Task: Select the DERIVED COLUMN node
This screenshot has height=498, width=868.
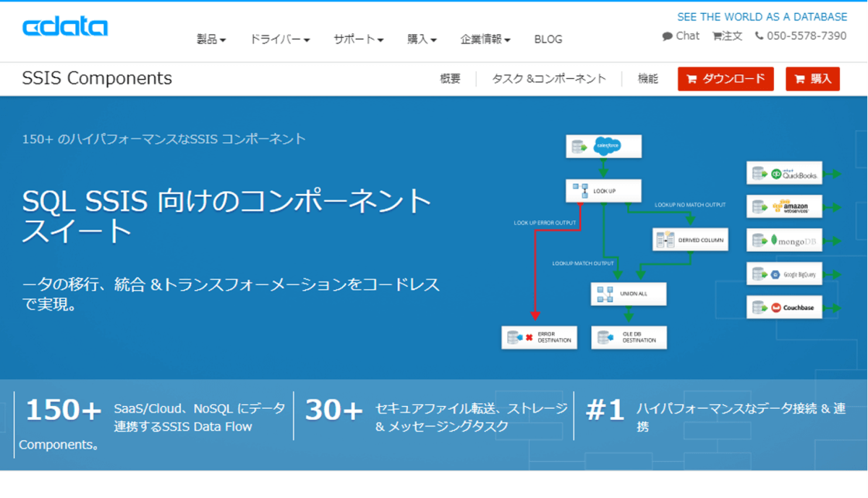Action: pyautogui.click(x=690, y=240)
